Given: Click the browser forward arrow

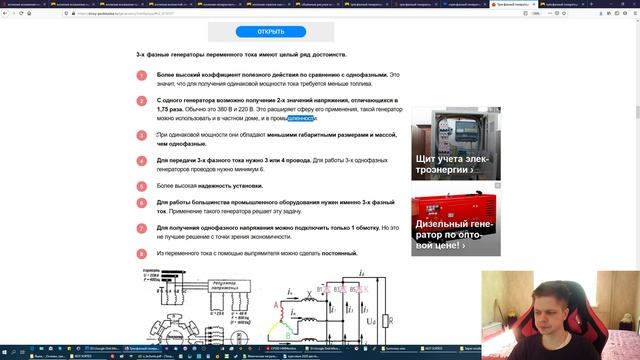Looking at the screenshot, I should 13,13.
